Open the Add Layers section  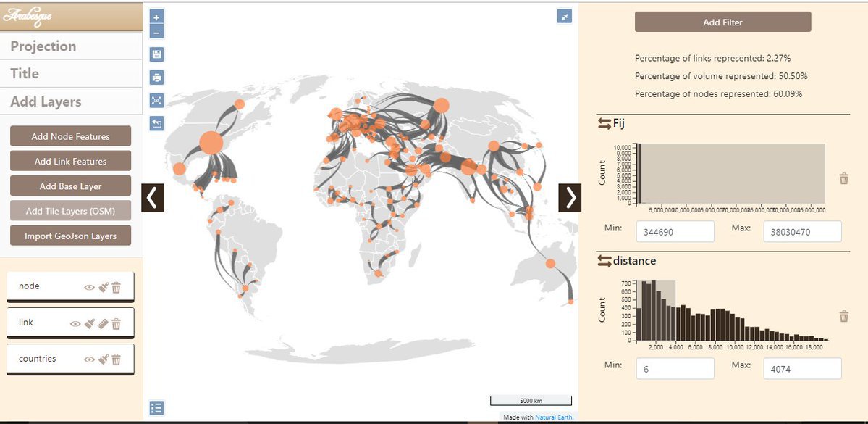click(x=71, y=102)
